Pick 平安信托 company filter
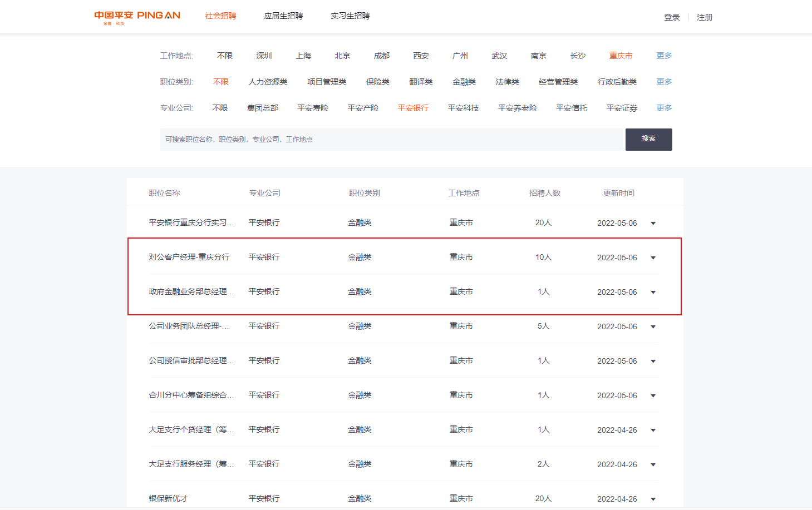Image resolution: width=812 pixels, height=510 pixels. click(x=572, y=108)
